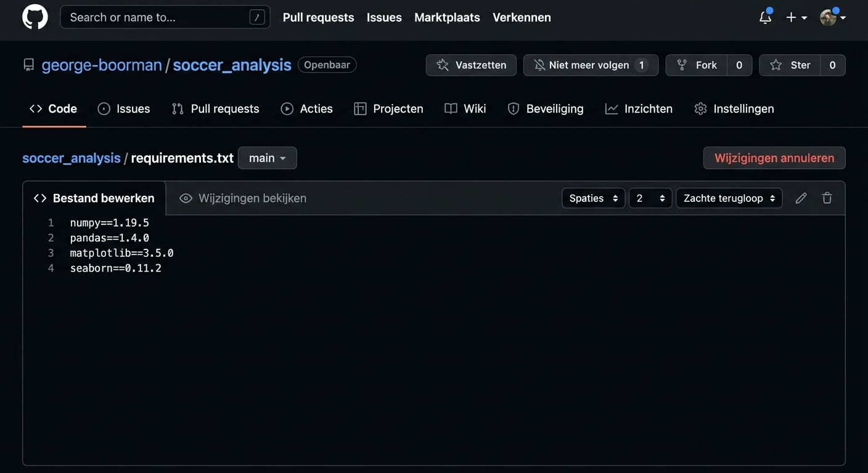Click the Wijzigingen annuleren button
This screenshot has width=868, height=473.
pyautogui.click(x=774, y=158)
